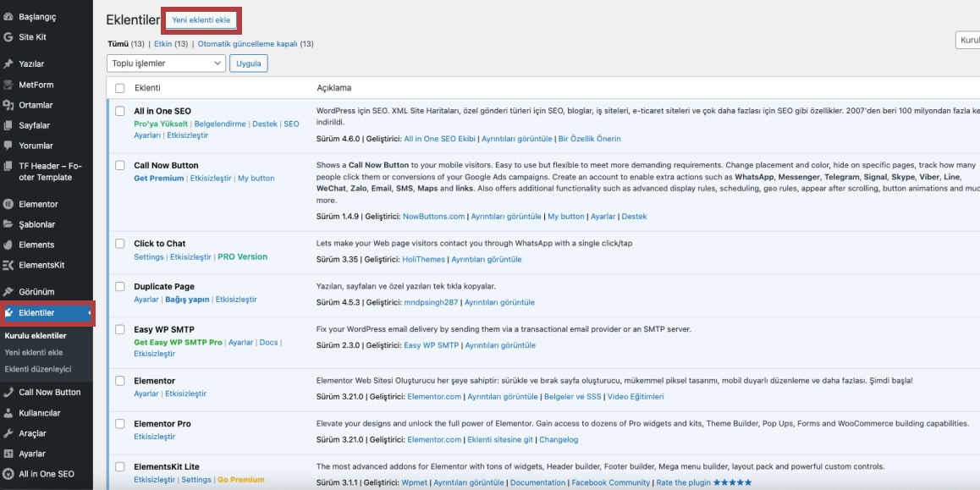The image size is (980, 490).
Task: Toggle the select-all checkbox in table header
Action: [x=120, y=88]
